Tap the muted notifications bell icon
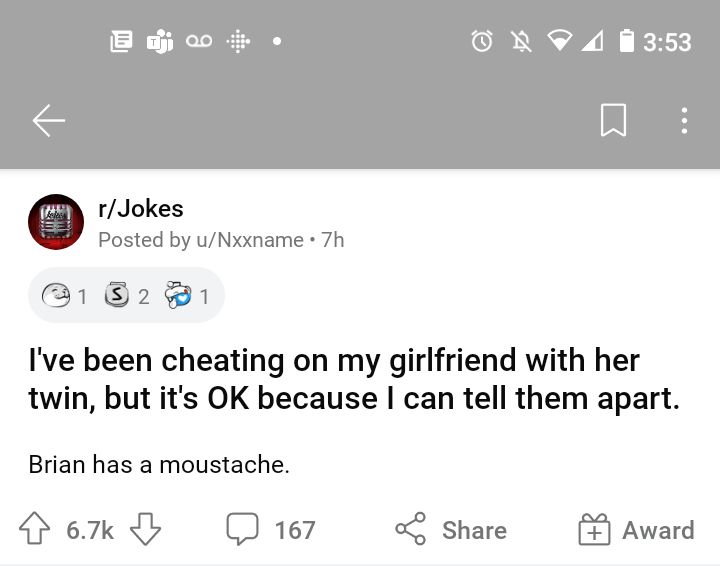Viewport: 720px width, 566px height. pyautogui.click(x=520, y=41)
